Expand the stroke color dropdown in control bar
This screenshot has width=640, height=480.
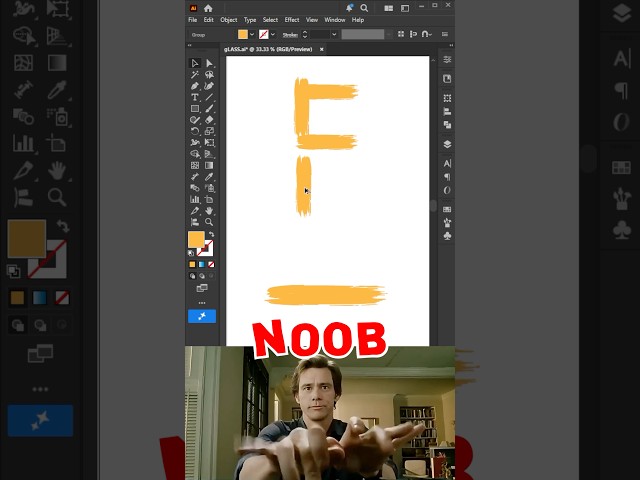[x=273, y=35]
